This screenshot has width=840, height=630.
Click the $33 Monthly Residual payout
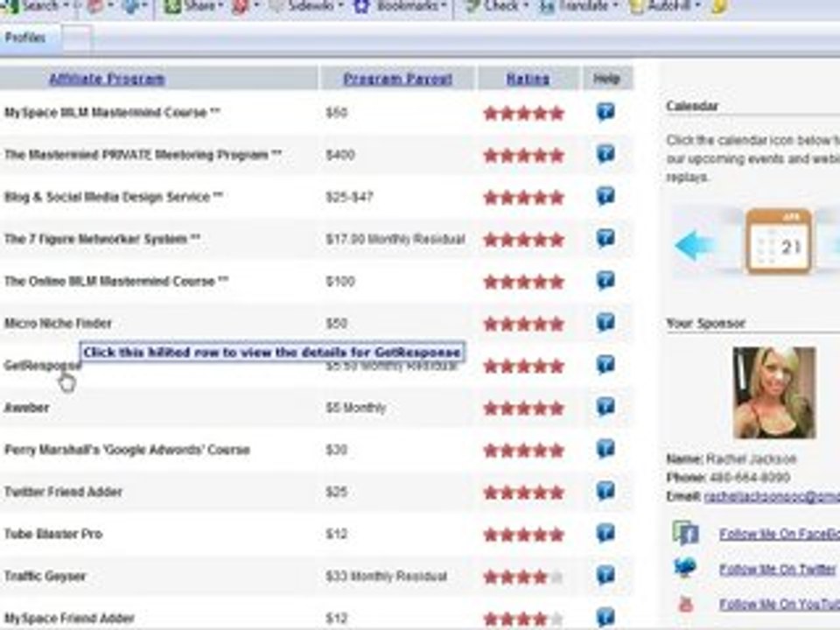point(386,577)
